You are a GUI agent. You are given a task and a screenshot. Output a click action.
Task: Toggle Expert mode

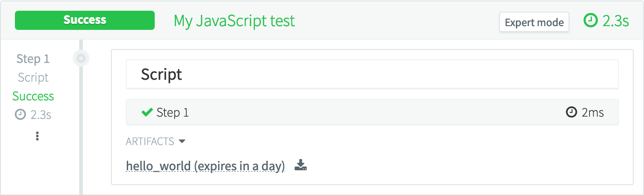[534, 22]
